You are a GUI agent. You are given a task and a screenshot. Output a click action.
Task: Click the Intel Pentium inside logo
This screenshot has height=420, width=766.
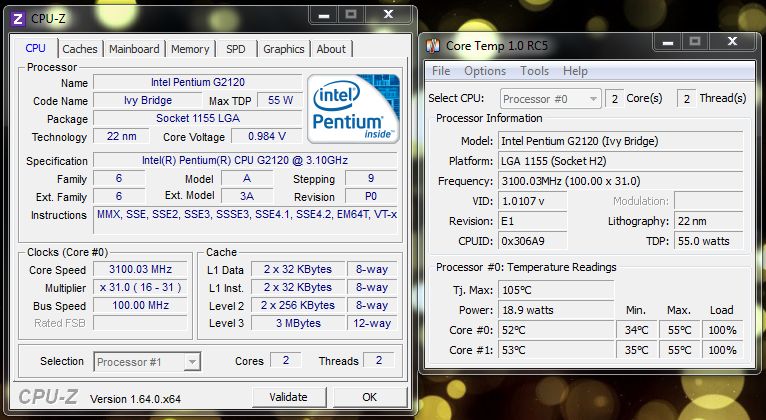click(354, 109)
